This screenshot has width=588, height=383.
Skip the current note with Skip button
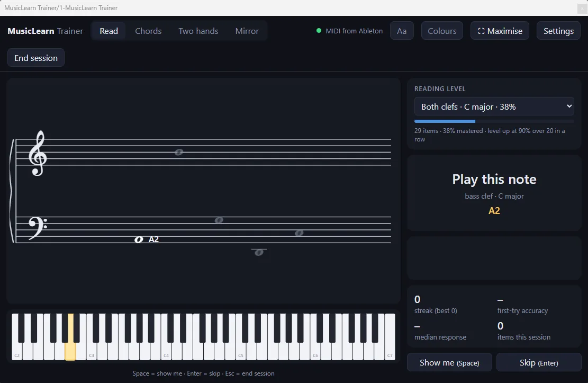pos(539,362)
